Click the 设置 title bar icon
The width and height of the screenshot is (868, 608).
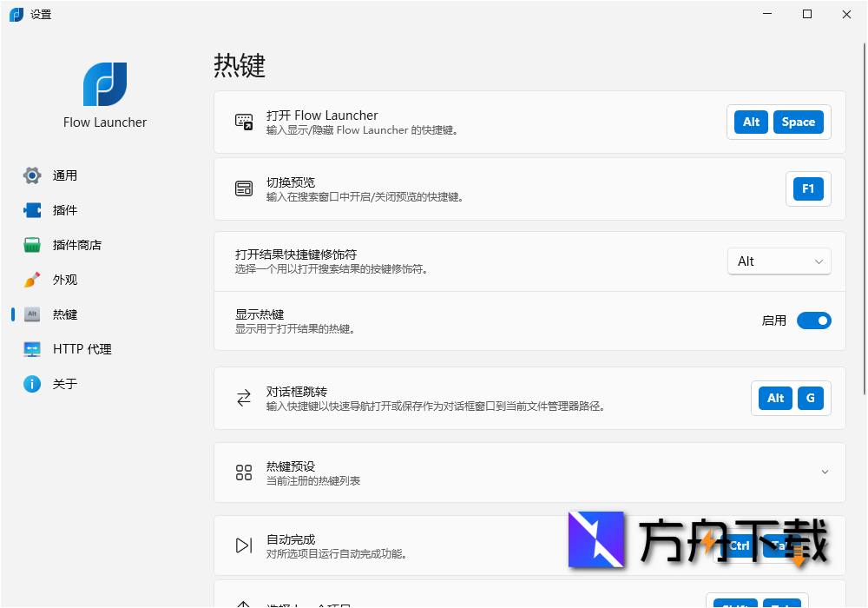[x=16, y=14]
